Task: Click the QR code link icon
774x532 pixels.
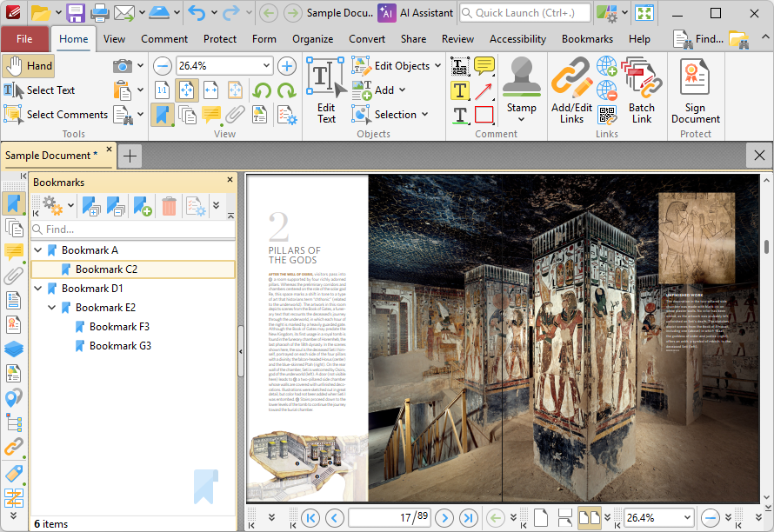Action: [x=607, y=115]
